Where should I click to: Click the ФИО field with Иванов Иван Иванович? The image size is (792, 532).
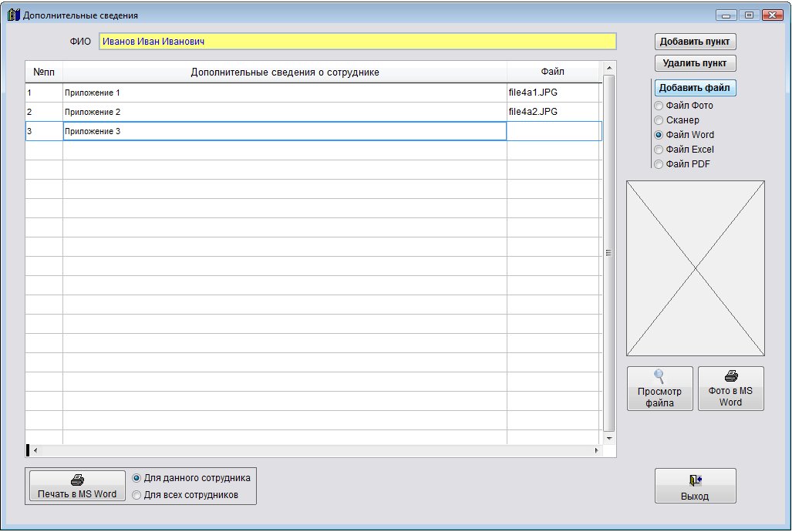coord(357,42)
